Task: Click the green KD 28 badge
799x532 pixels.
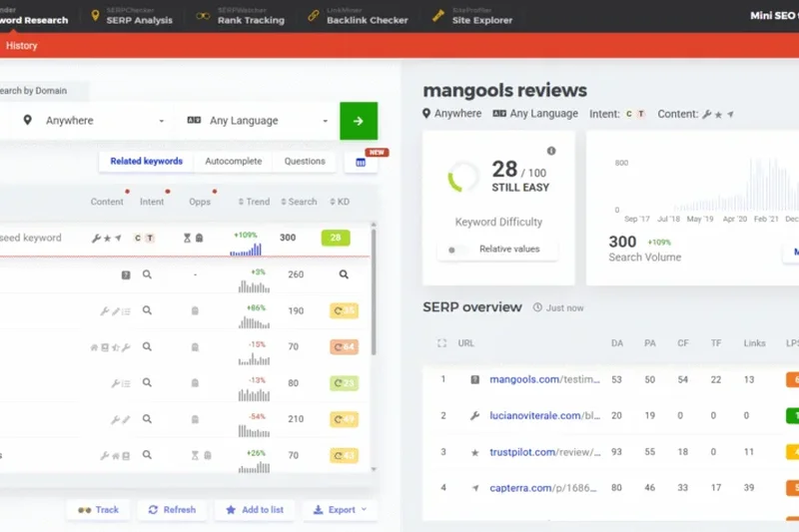Action: tap(336, 238)
